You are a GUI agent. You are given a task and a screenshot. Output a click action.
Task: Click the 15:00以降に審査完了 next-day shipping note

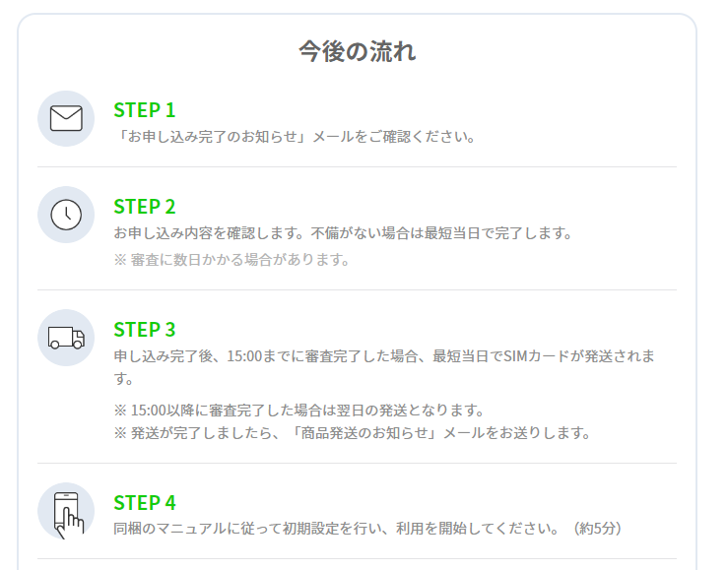click(299, 410)
